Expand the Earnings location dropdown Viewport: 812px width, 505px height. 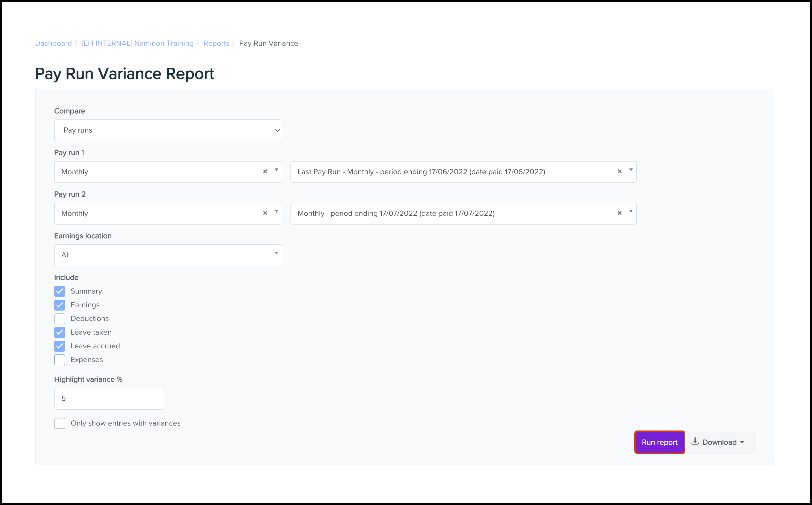(x=168, y=255)
